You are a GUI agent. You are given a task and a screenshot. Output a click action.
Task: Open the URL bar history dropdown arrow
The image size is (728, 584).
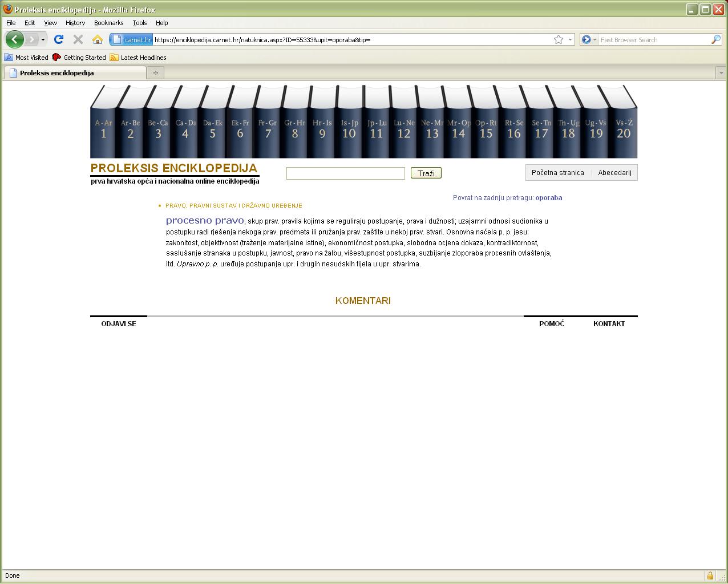pyautogui.click(x=570, y=39)
